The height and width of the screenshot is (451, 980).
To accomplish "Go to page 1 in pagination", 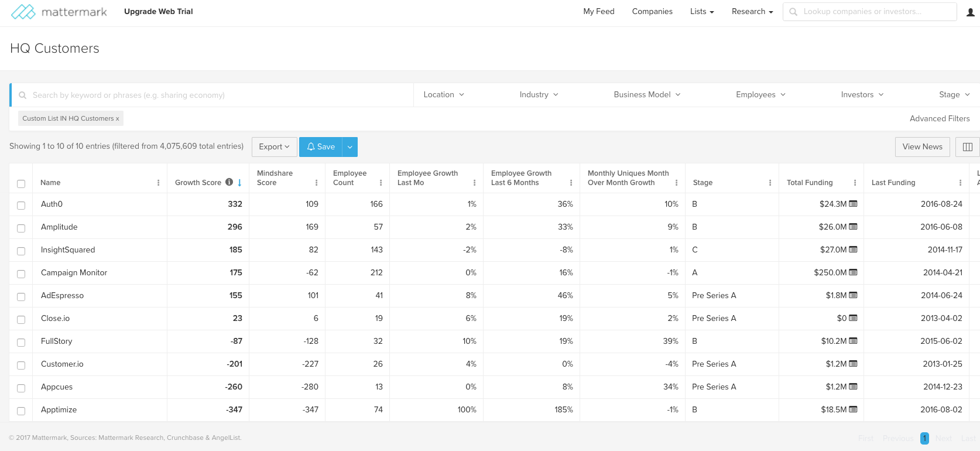I will point(924,438).
